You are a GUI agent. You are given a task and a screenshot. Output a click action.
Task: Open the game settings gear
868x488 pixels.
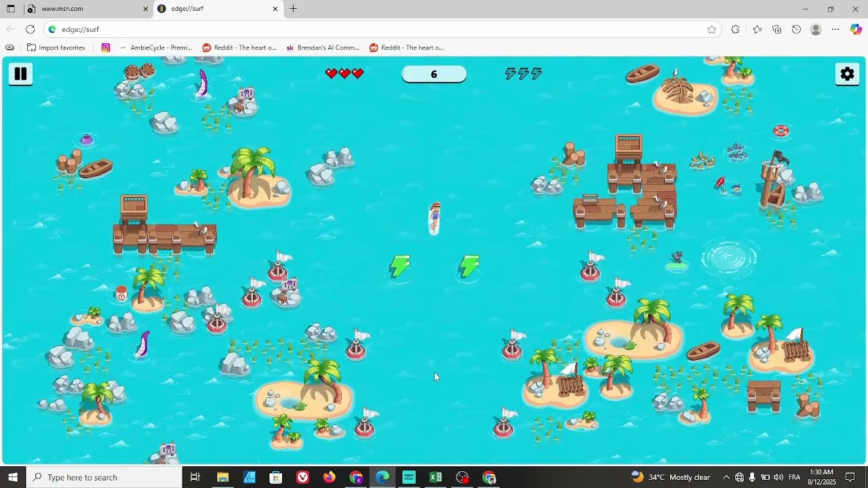(847, 74)
